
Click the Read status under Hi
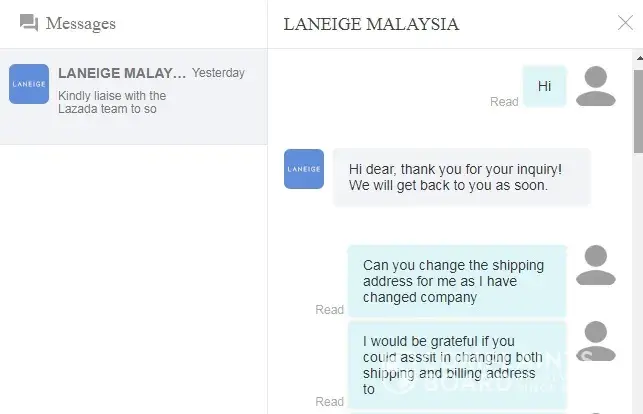[504, 102]
